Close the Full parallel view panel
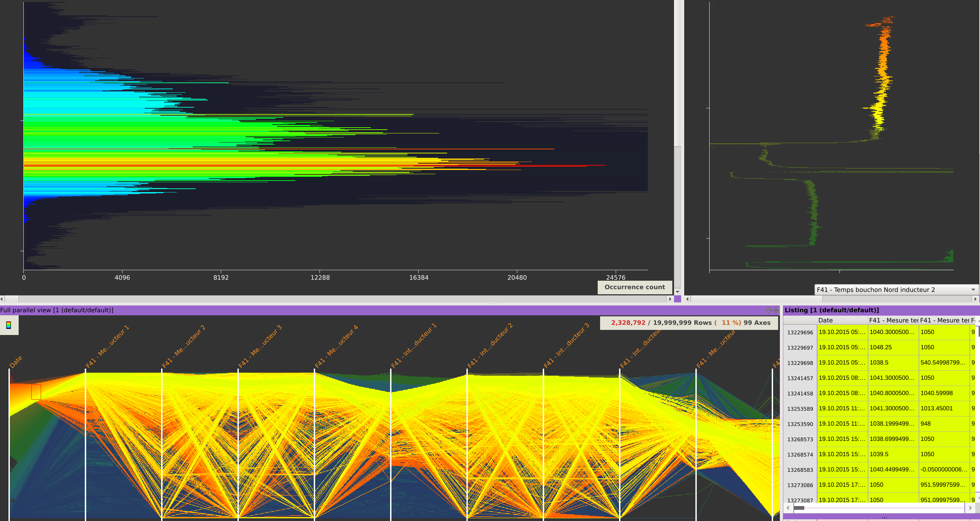The width and height of the screenshot is (980, 521). pos(776,310)
